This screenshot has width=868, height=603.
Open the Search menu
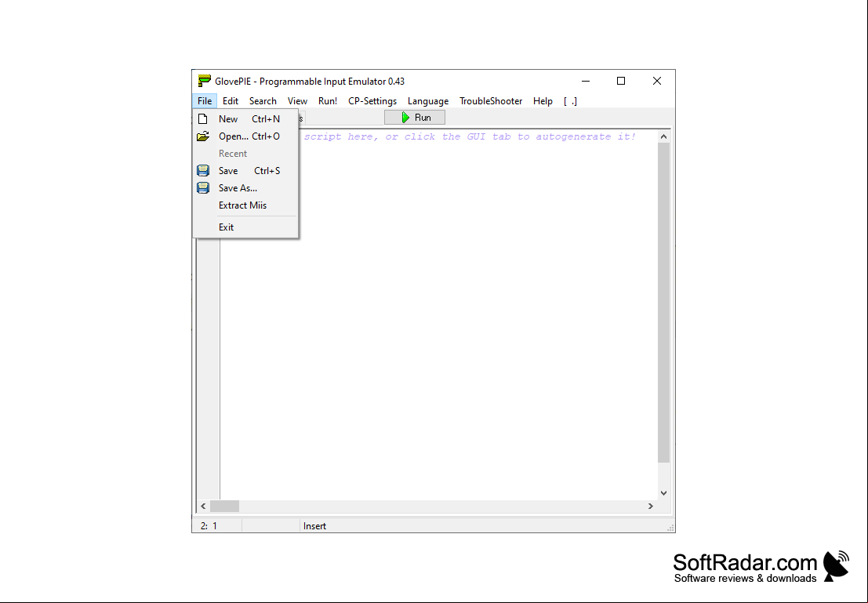click(263, 101)
